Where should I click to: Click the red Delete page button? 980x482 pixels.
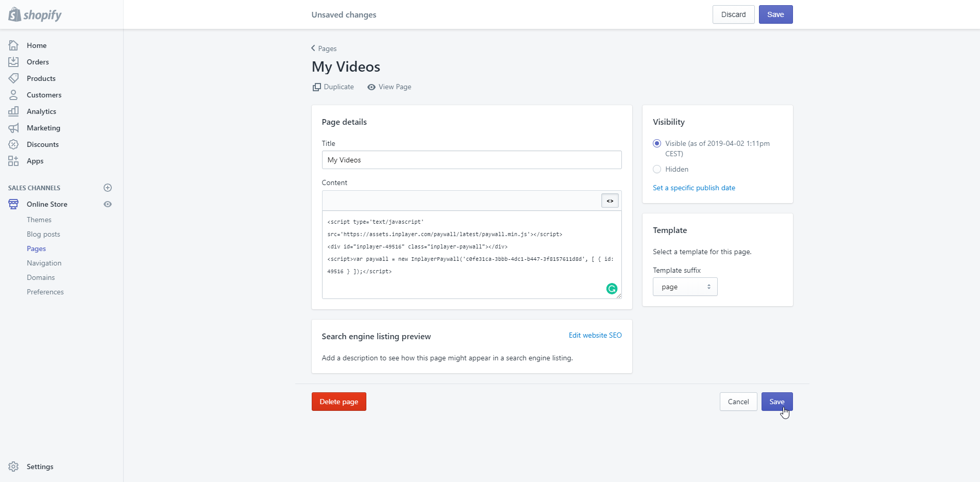pyautogui.click(x=339, y=402)
